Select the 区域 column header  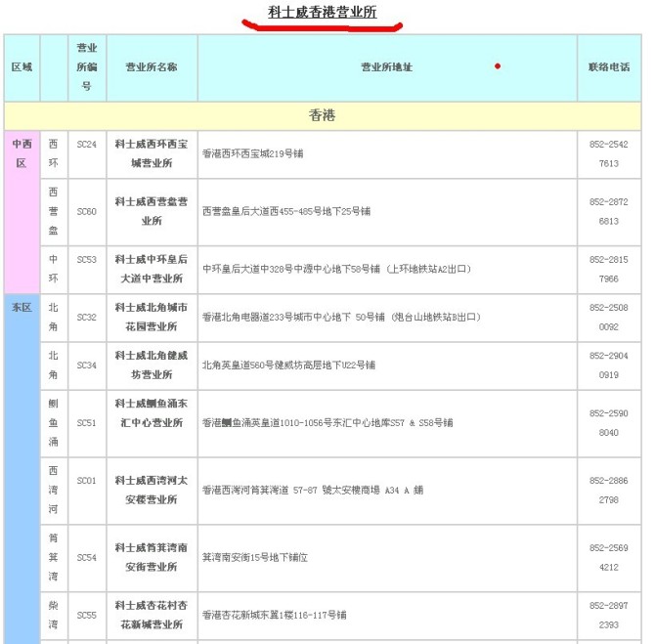22,67
